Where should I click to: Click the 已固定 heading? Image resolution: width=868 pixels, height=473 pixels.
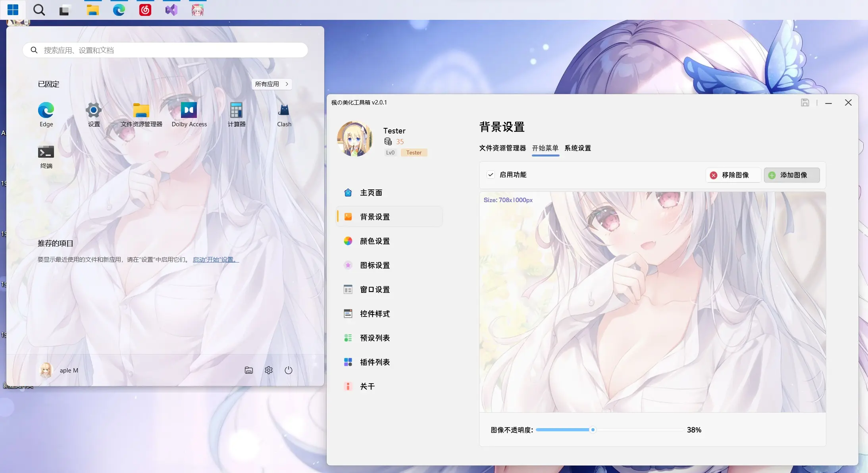coord(48,84)
